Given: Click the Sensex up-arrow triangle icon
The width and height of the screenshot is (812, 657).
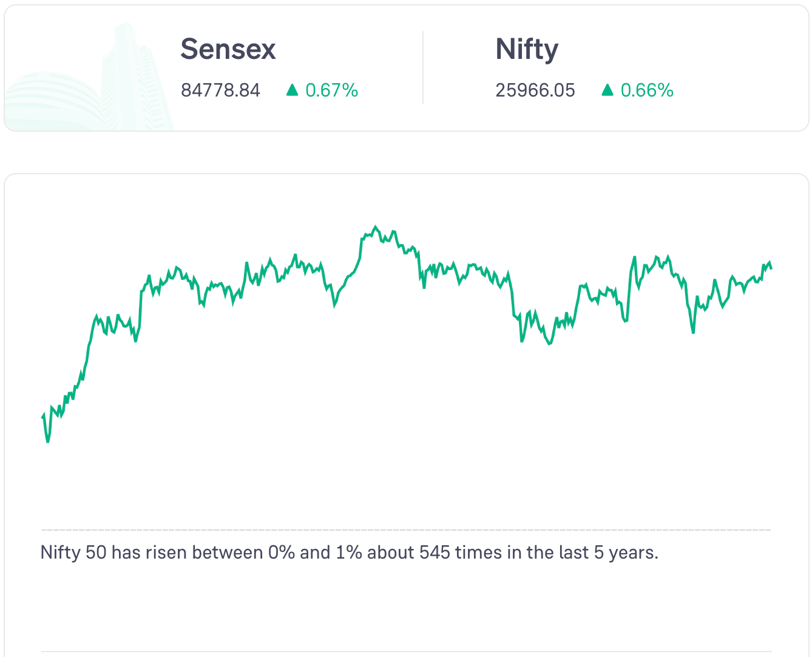Looking at the screenshot, I should point(292,90).
